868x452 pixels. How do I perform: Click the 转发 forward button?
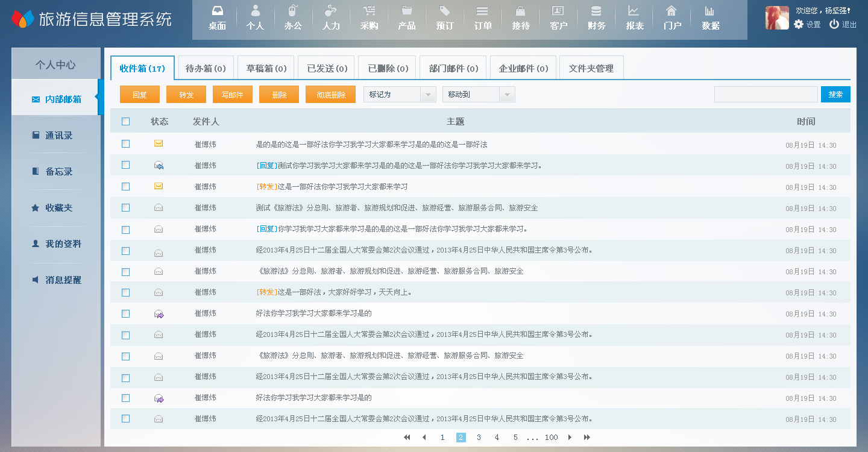(x=186, y=95)
